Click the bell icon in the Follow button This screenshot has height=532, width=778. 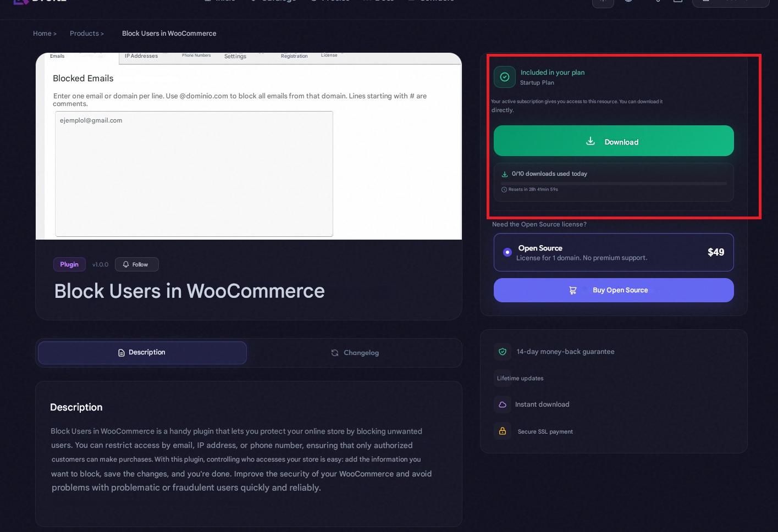pyautogui.click(x=126, y=264)
